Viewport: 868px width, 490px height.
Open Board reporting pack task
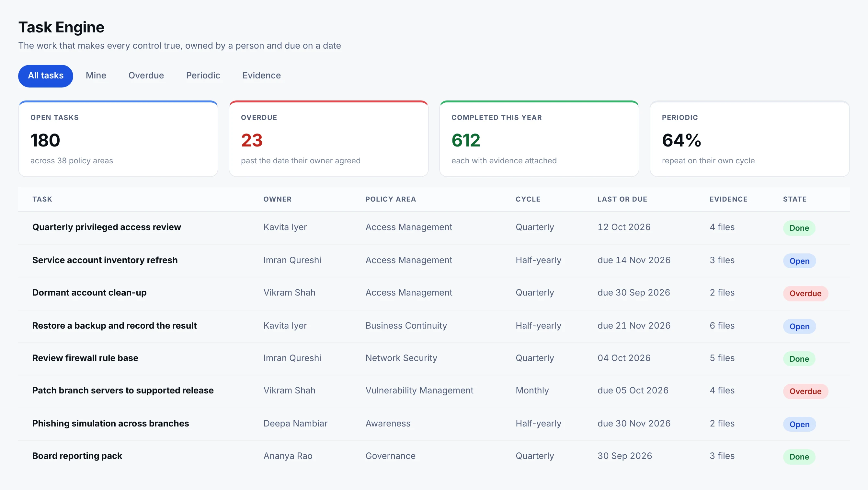point(77,456)
